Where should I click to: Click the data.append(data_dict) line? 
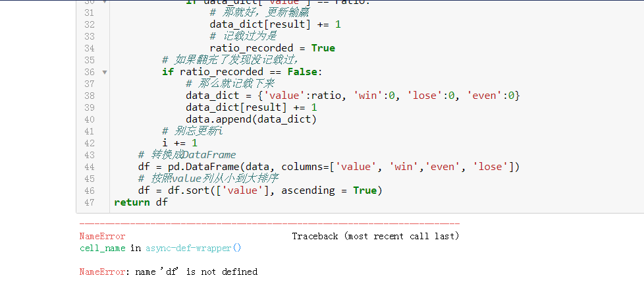[x=251, y=119]
